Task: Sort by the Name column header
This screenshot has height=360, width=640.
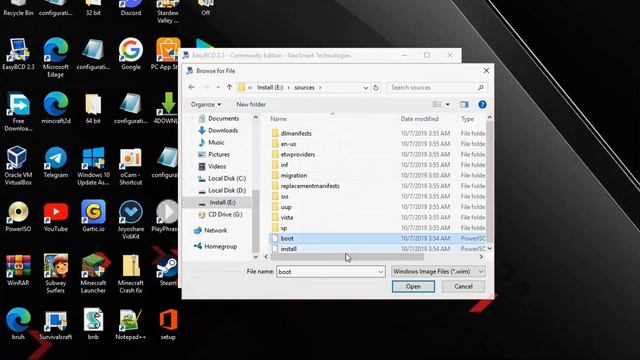Action: (333, 119)
